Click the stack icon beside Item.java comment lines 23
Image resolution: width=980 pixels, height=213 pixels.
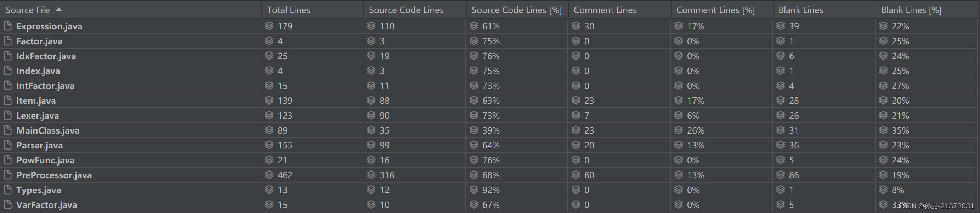[576, 100]
